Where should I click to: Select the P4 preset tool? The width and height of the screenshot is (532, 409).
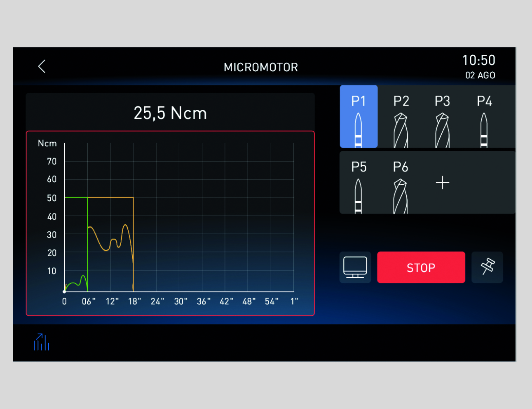coord(484,117)
